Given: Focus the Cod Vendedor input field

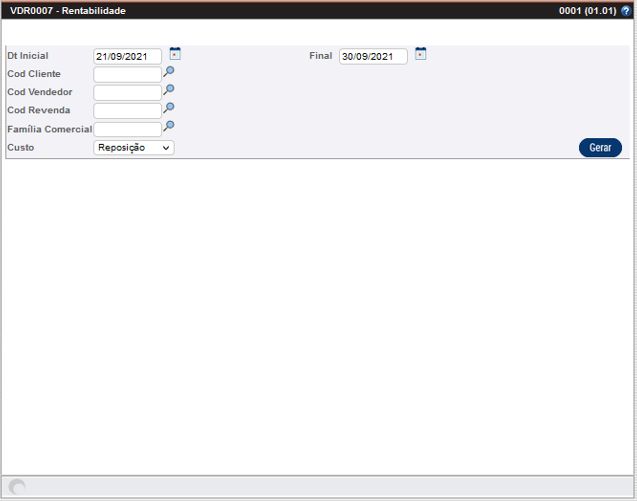Looking at the screenshot, I should pos(127,93).
